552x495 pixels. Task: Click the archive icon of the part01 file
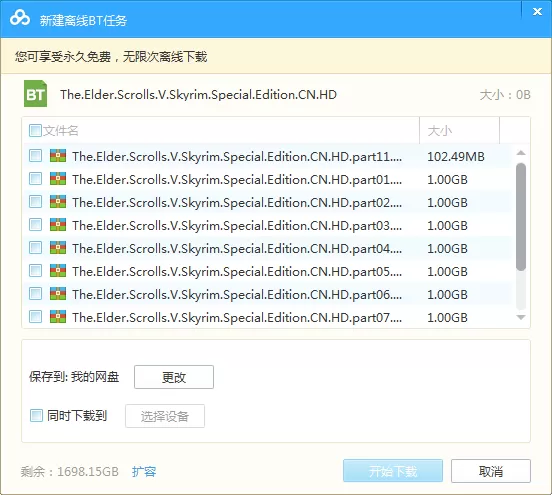(58, 179)
